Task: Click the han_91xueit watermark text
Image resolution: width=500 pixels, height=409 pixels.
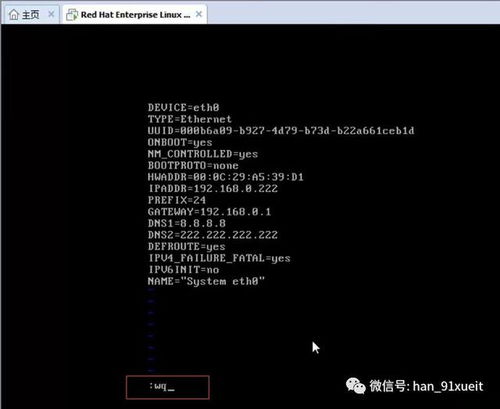Action: pos(448,386)
